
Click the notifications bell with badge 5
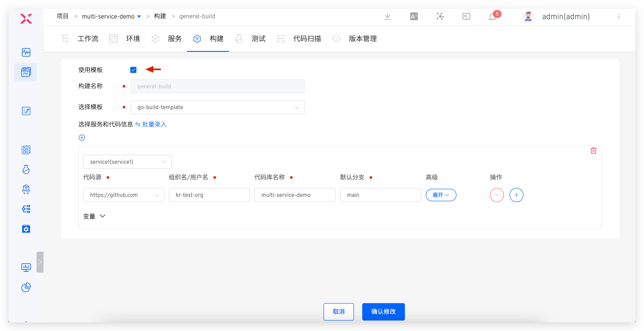coord(492,17)
